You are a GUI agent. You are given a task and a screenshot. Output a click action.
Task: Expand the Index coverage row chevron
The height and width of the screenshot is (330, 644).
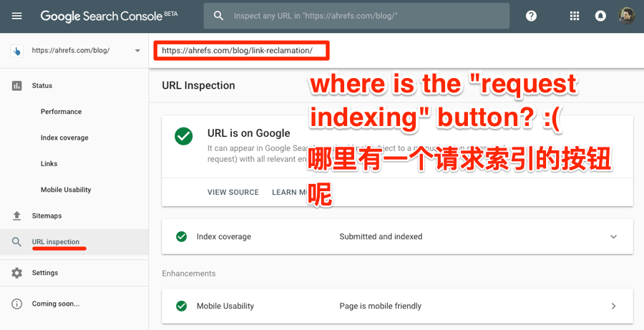tap(613, 236)
